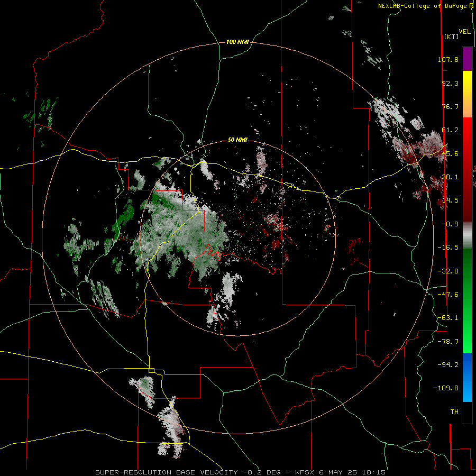Click the 61.2 velocity scale value
This screenshot has height=476, width=476.
tap(450, 130)
